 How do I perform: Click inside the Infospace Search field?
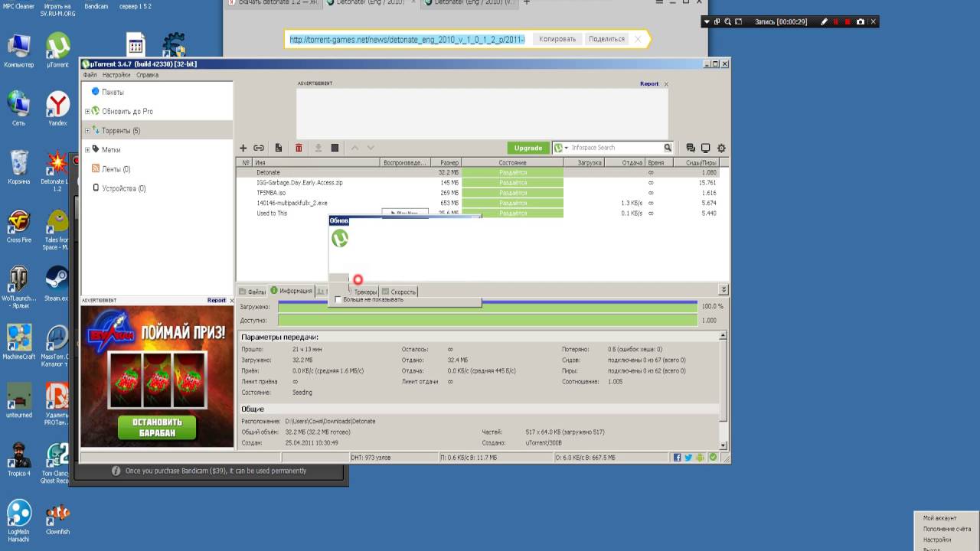click(x=615, y=148)
